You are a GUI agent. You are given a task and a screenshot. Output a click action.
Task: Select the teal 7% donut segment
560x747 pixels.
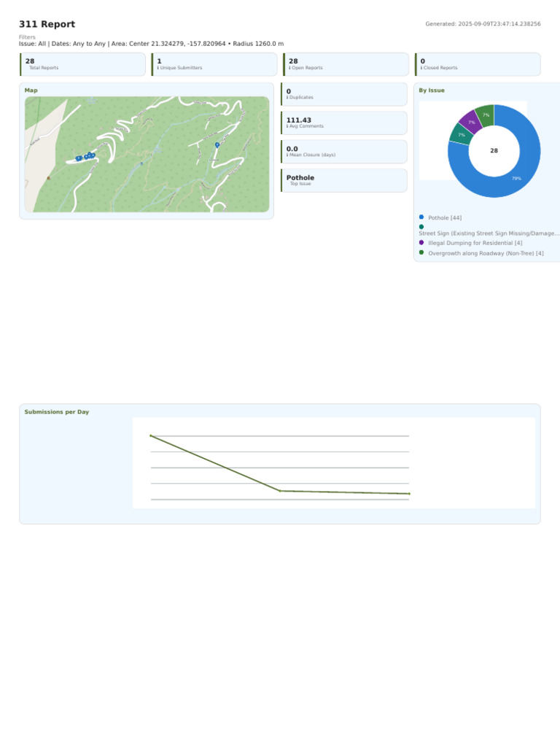pos(461,135)
